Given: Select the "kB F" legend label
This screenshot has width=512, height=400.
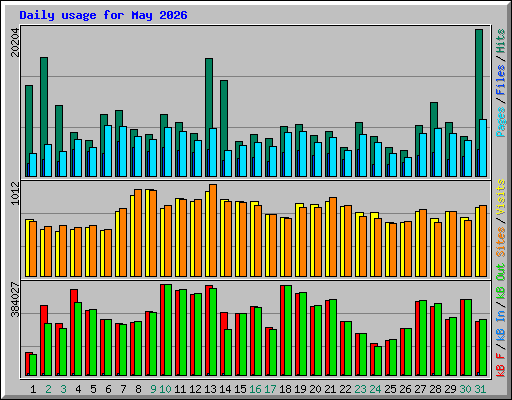Looking at the screenshot, I should click(x=501, y=364).
